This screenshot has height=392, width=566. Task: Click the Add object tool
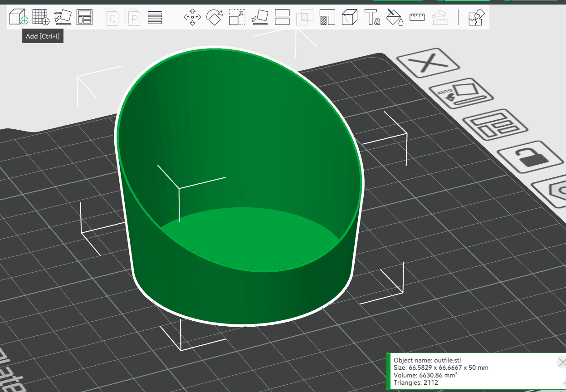click(18, 17)
